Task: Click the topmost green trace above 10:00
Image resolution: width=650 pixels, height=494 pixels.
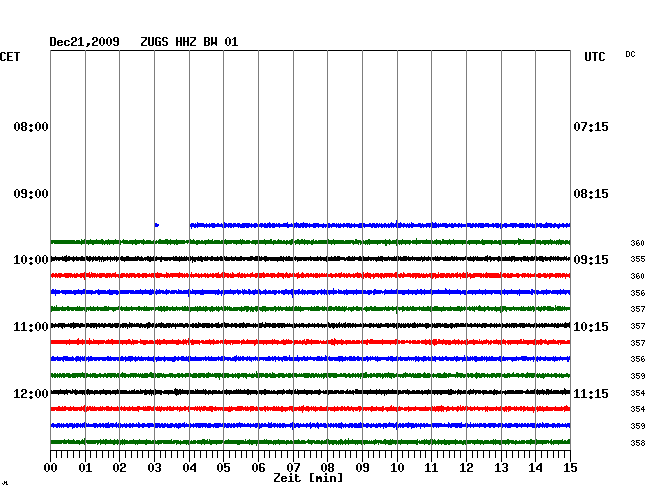Action: point(310,242)
